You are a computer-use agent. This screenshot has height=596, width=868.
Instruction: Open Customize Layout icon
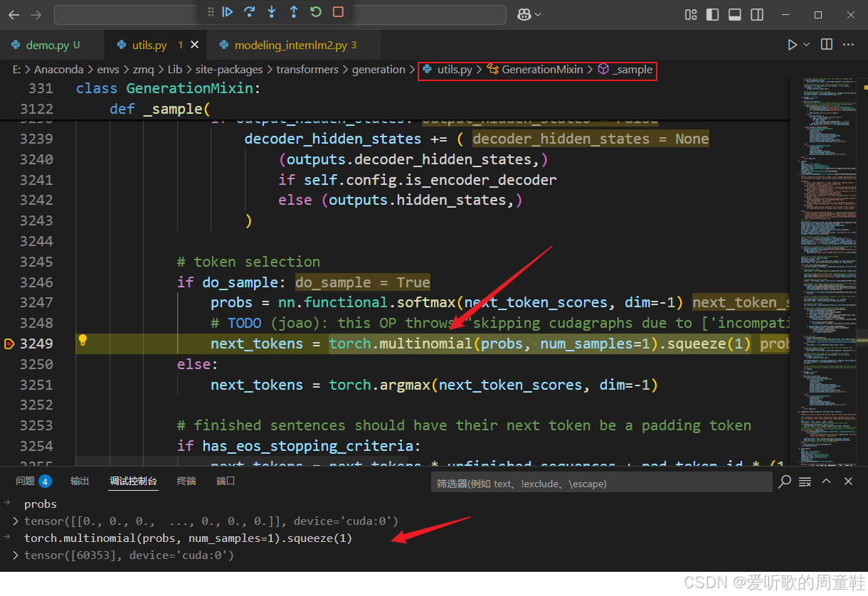point(691,15)
